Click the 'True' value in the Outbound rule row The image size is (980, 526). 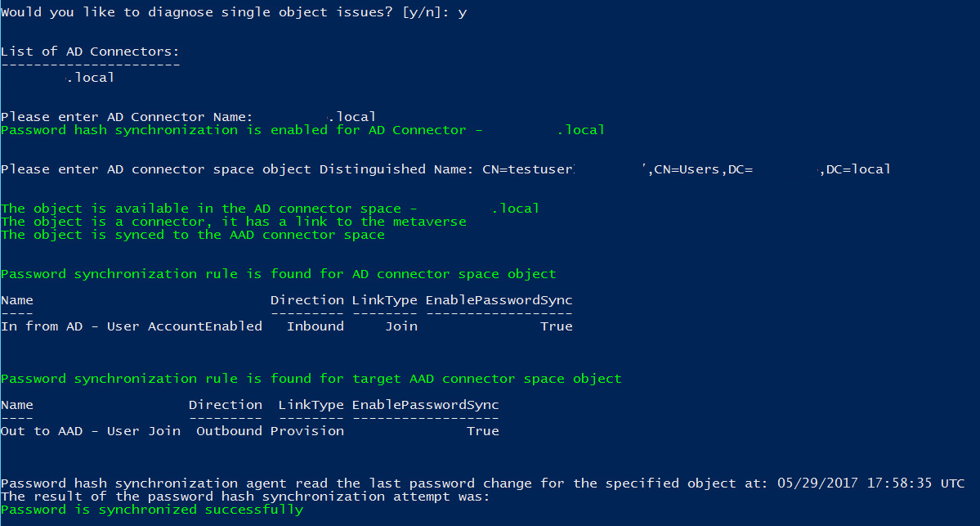point(482,431)
